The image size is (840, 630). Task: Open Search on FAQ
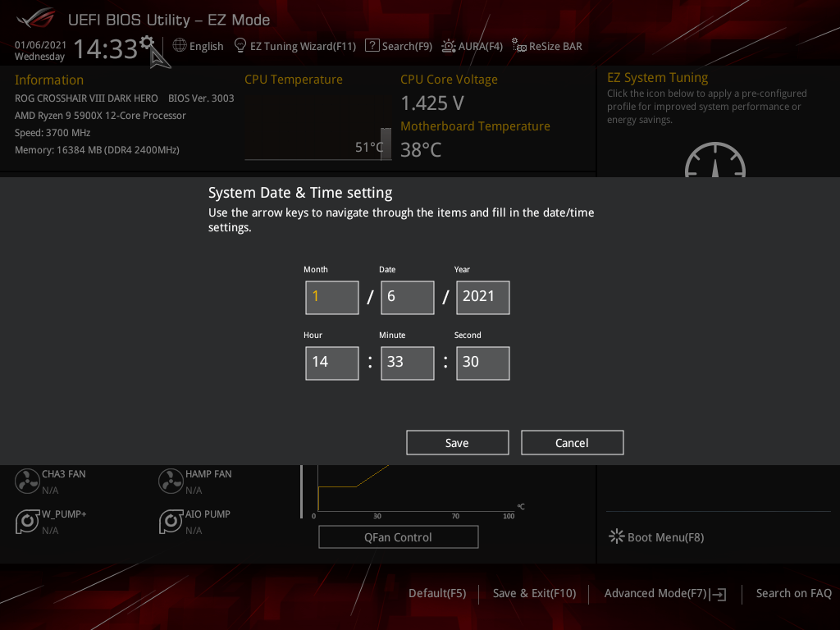(x=793, y=593)
